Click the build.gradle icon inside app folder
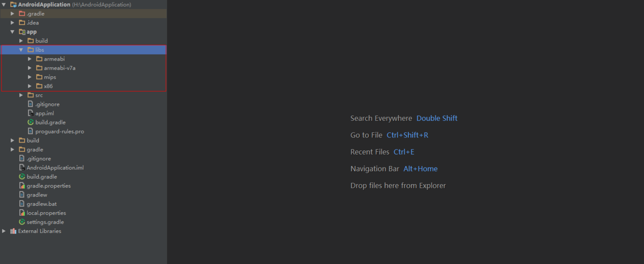This screenshot has width=644, height=264. [31, 122]
